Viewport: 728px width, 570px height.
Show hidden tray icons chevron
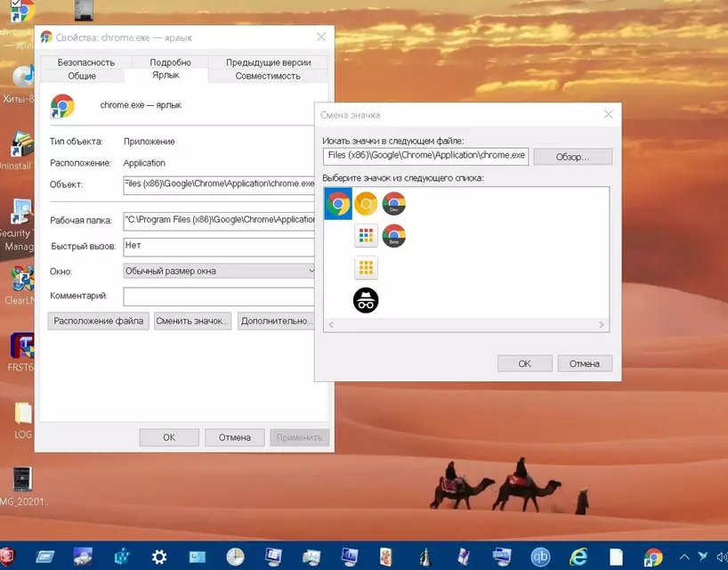tap(684, 557)
